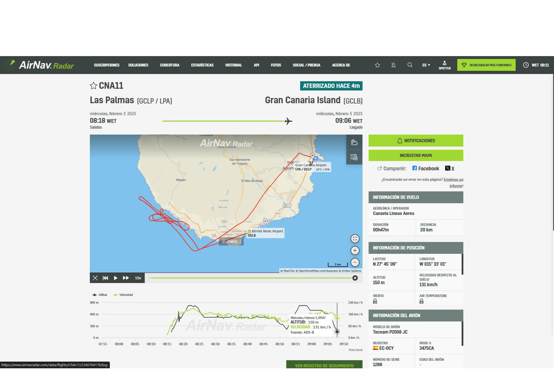This screenshot has width=554, height=392.
Task: Click the Notificaciones button
Action: tap(416, 140)
